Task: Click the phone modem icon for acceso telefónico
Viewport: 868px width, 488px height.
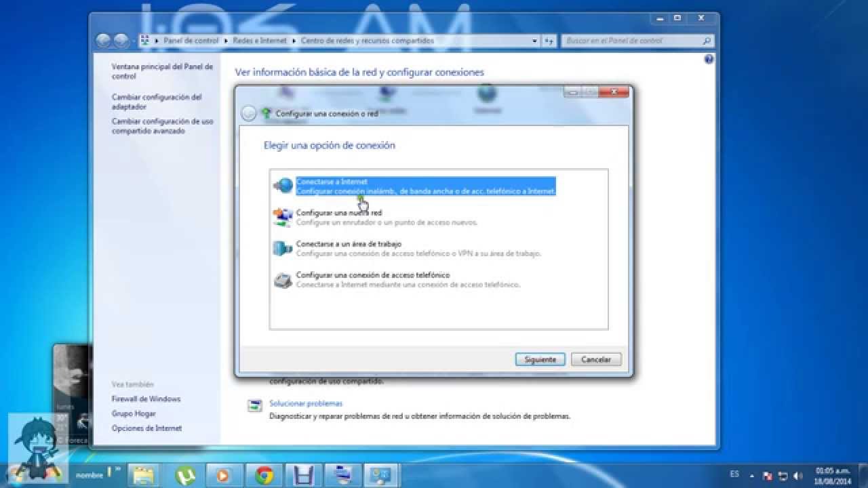Action: point(282,280)
